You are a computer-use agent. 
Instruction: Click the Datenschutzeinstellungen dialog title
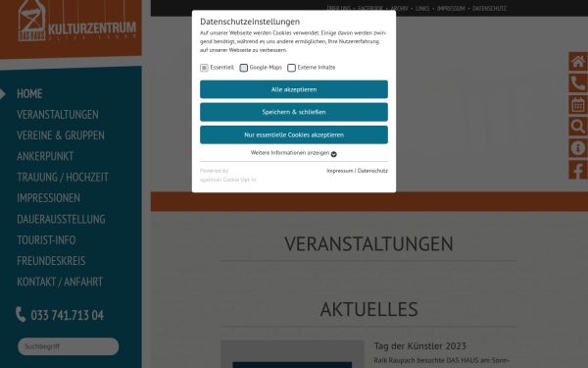(x=250, y=22)
